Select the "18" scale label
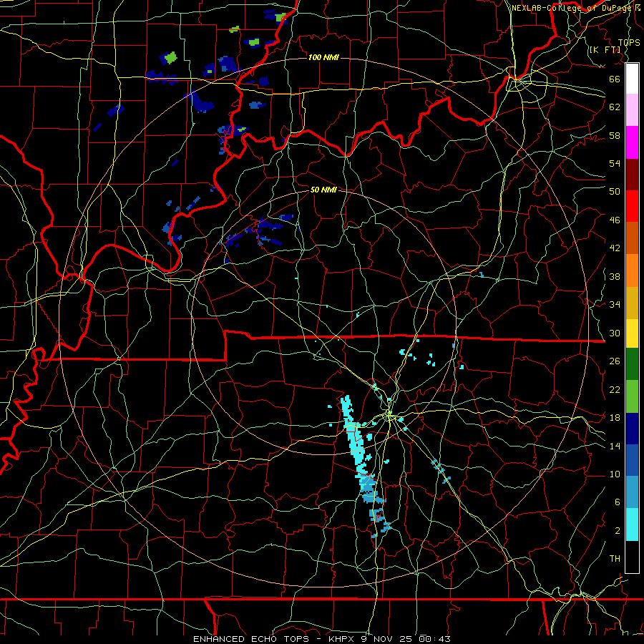 615,418
